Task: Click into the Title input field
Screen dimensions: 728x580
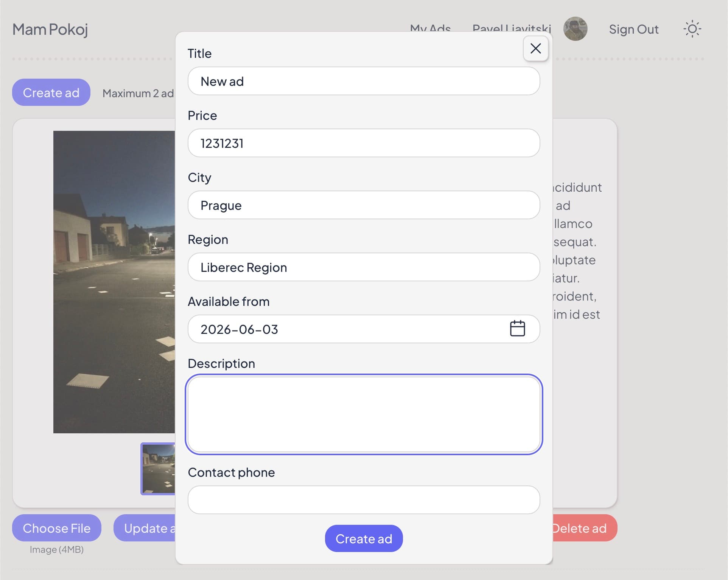Action: (364, 81)
